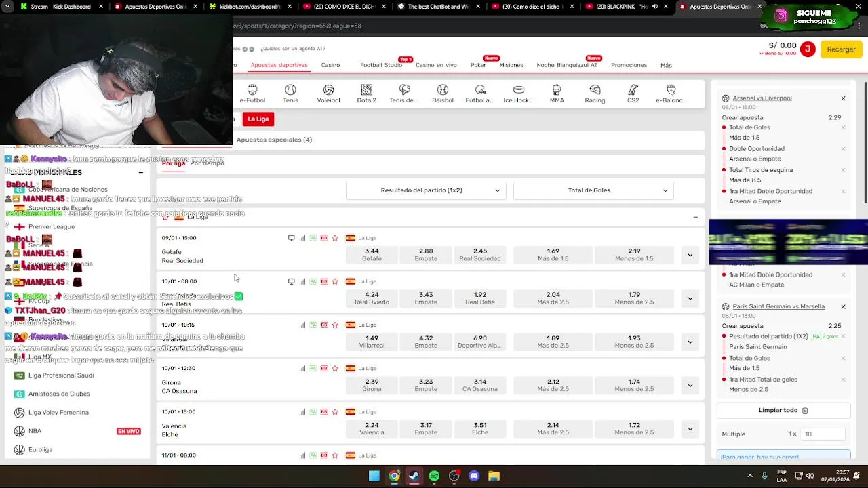The width and height of the screenshot is (868, 488).
Task: Open live stream icon for Getafe match
Action: 292,238
